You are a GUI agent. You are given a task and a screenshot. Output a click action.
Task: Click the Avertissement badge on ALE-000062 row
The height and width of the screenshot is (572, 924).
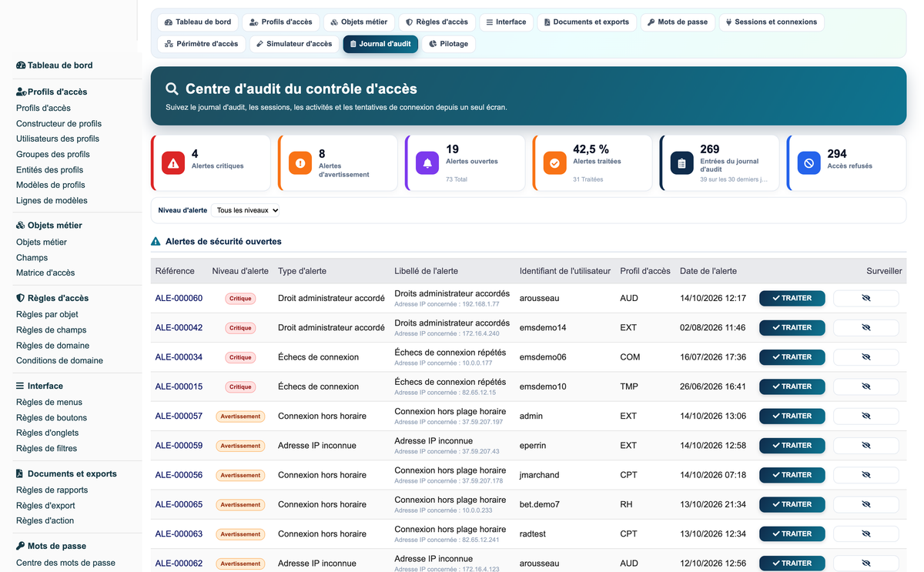[x=240, y=564]
